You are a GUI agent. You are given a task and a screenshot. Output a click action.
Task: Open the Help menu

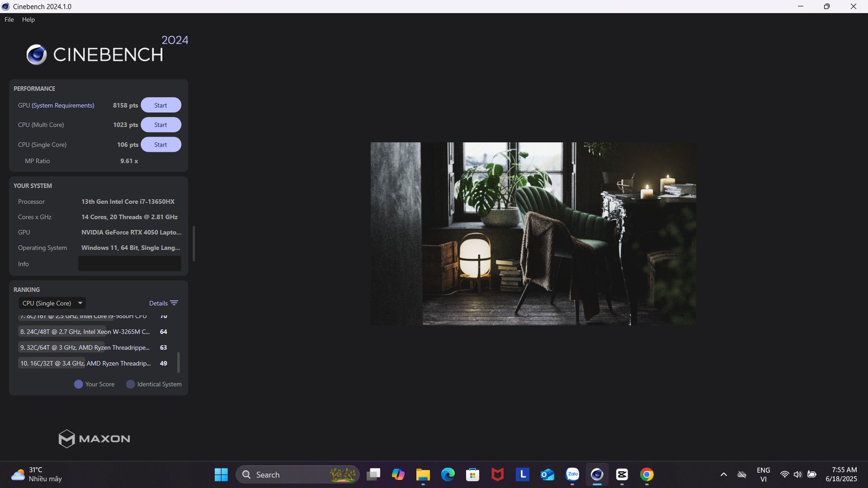(x=28, y=20)
